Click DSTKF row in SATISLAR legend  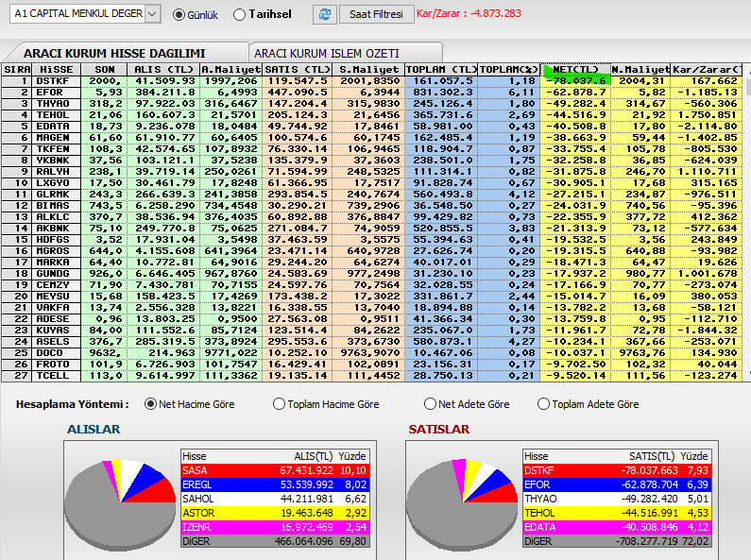point(617,470)
